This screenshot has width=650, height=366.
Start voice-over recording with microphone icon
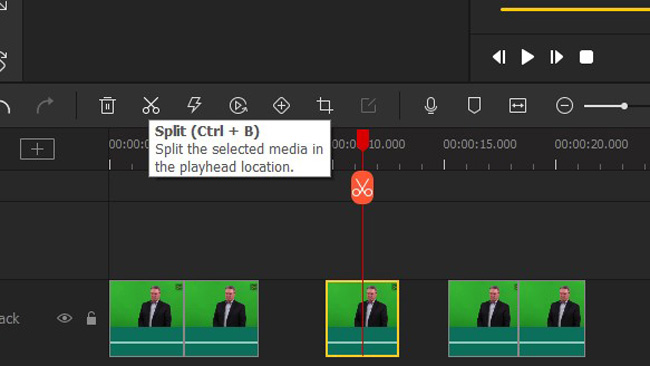pos(431,105)
